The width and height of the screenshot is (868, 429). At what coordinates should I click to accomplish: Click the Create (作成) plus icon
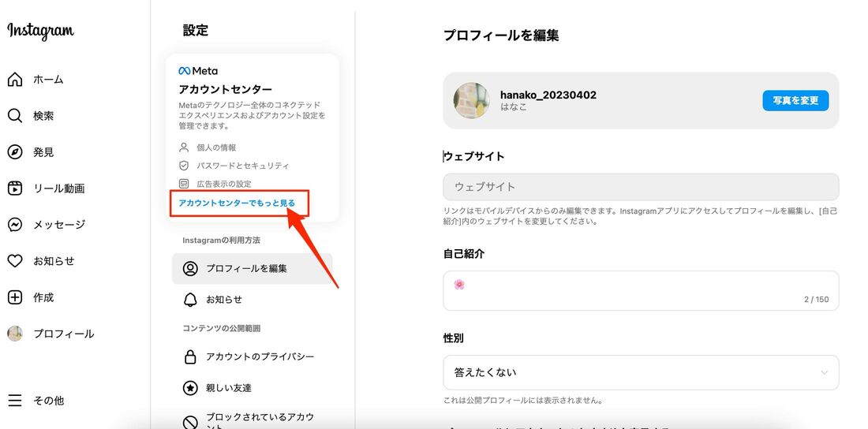pyautogui.click(x=15, y=297)
